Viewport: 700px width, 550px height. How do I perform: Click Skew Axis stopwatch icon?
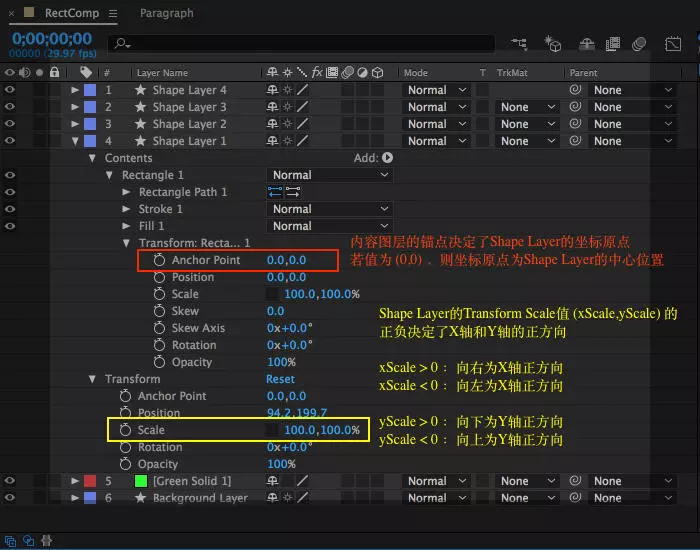click(x=159, y=328)
